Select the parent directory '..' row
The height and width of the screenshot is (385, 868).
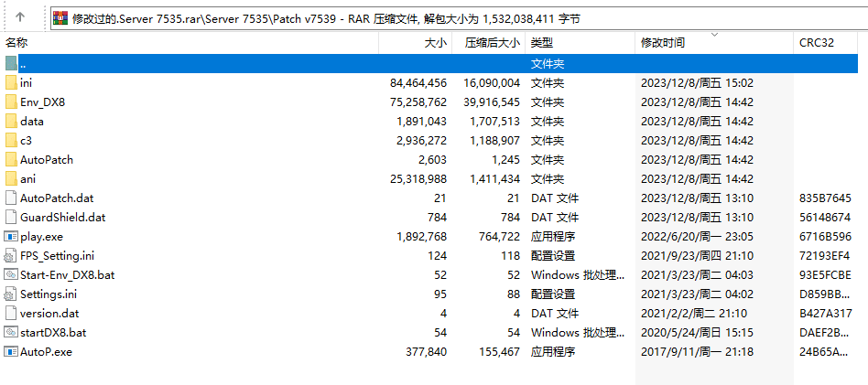(x=275, y=64)
